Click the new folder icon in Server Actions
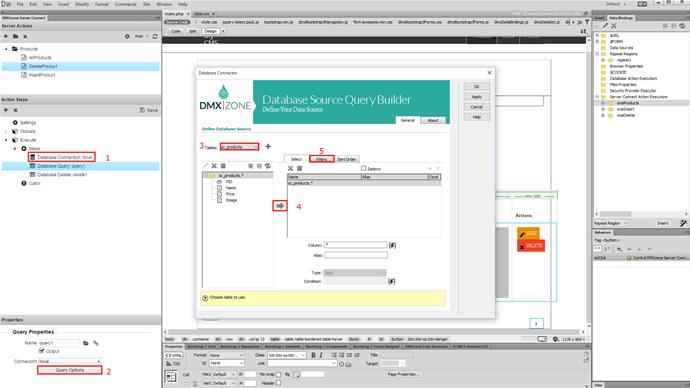Viewport: 690px width, 388px height. tap(15, 37)
